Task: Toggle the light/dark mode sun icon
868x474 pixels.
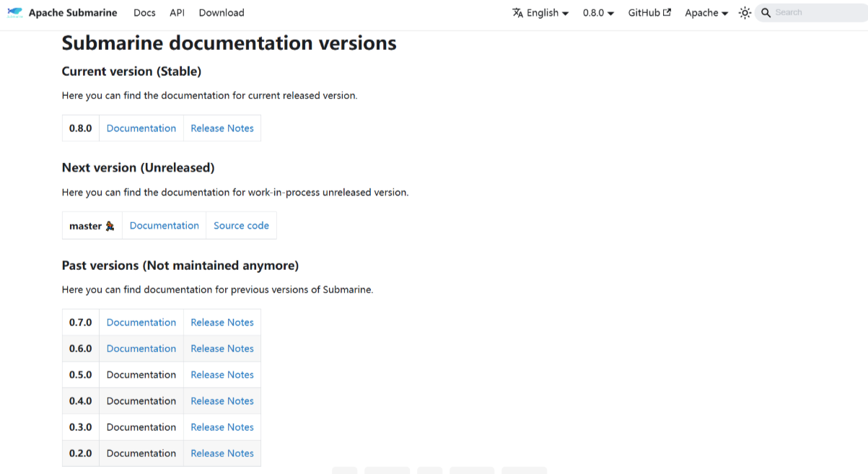Action: (745, 13)
